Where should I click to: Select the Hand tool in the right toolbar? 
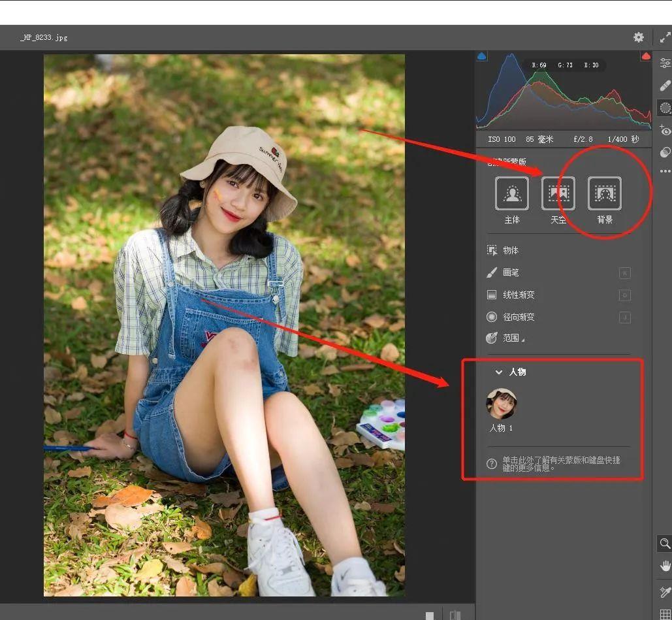(x=665, y=566)
